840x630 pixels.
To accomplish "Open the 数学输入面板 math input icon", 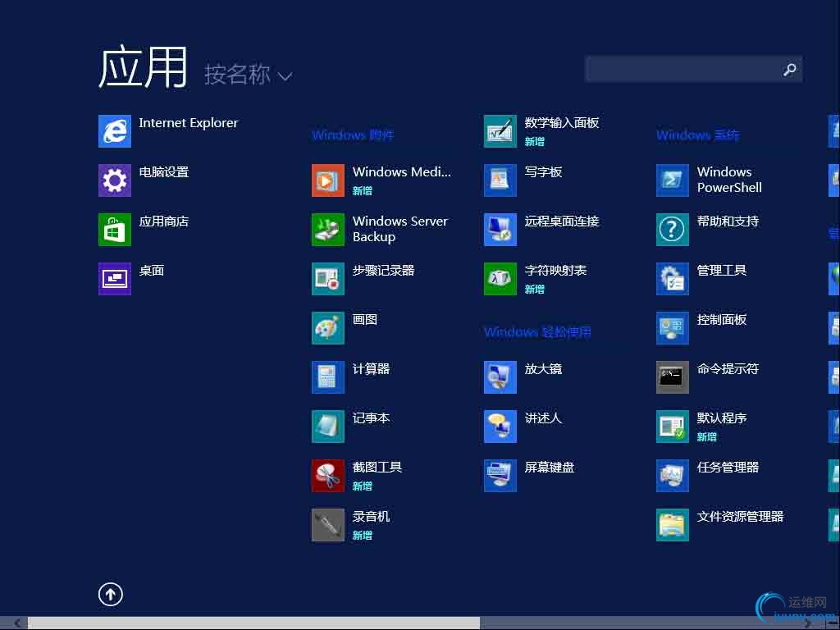I will 500,130.
